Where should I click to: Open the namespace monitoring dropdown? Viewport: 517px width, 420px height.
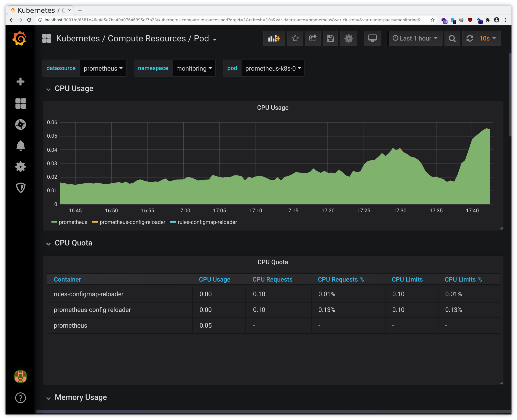pos(194,68)
